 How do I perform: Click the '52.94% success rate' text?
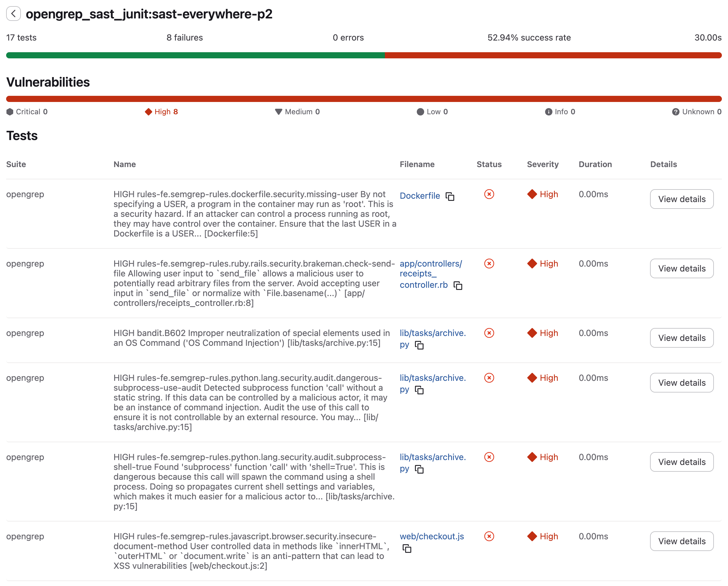529,37
